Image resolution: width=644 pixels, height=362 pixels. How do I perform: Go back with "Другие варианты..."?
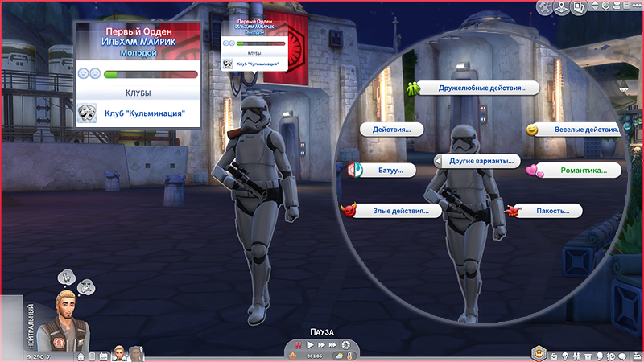(477, 161)
